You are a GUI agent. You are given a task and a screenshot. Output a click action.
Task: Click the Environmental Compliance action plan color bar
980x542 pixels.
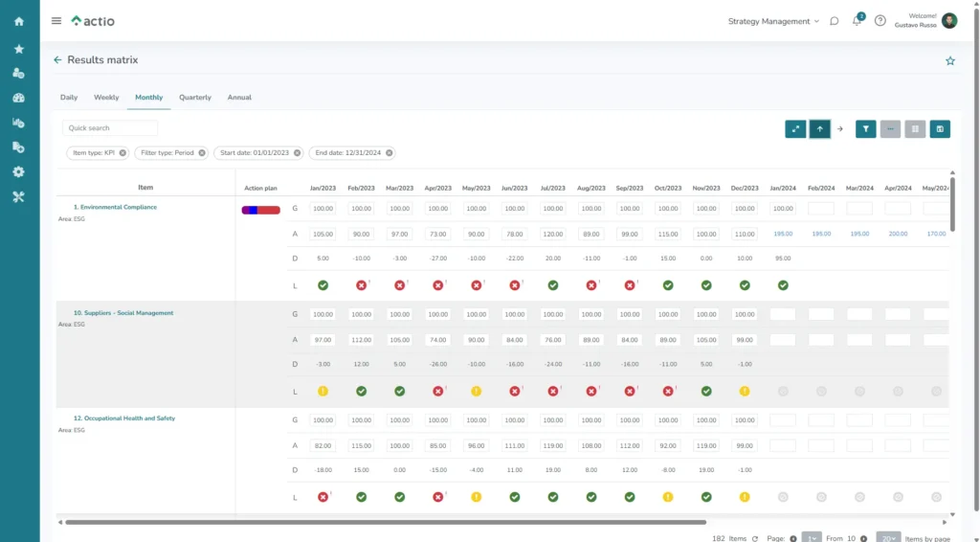point(260,210)
